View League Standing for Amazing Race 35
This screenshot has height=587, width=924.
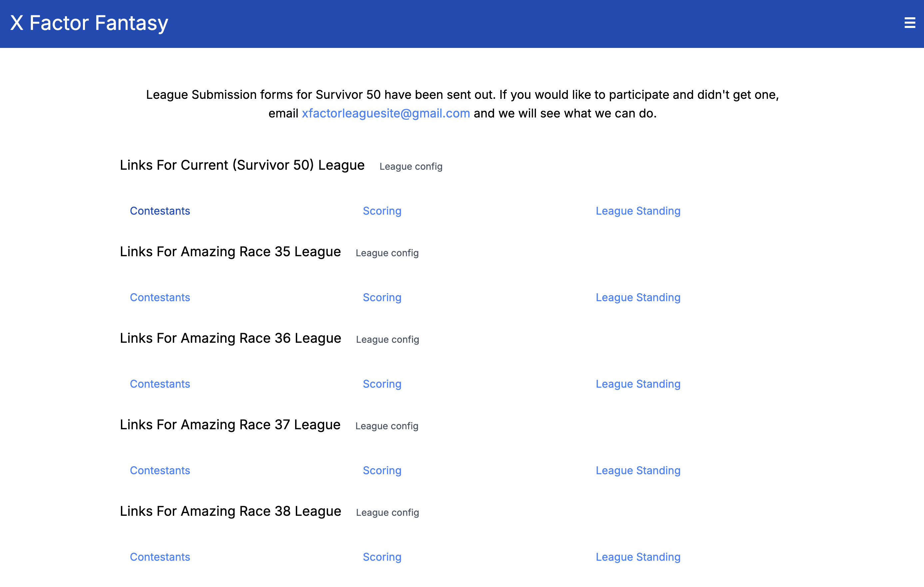point(638,297)
